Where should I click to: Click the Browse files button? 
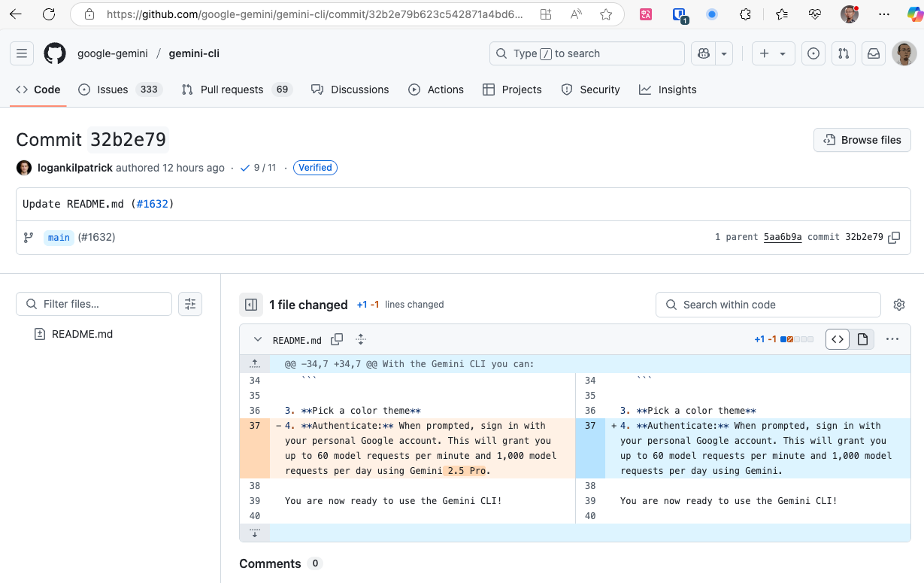tap(862, 140)
